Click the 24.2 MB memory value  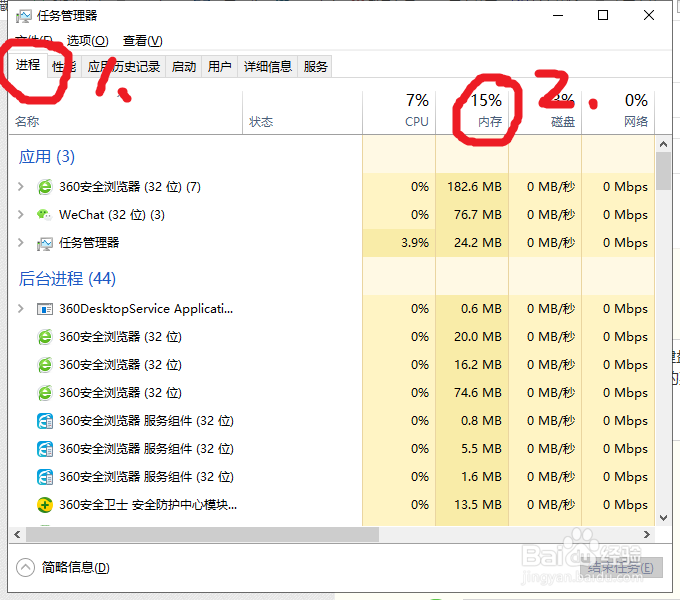coord(477,243)
